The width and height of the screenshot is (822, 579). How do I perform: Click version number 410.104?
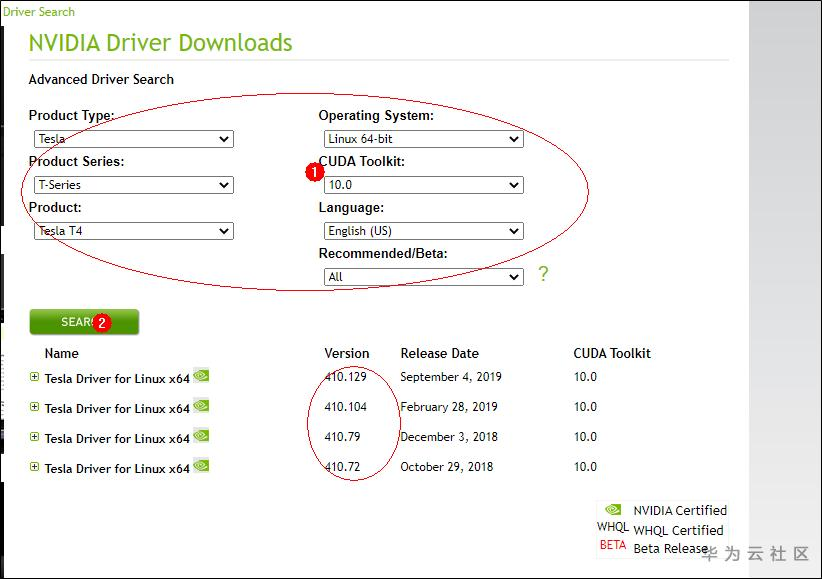coord(345,406)
